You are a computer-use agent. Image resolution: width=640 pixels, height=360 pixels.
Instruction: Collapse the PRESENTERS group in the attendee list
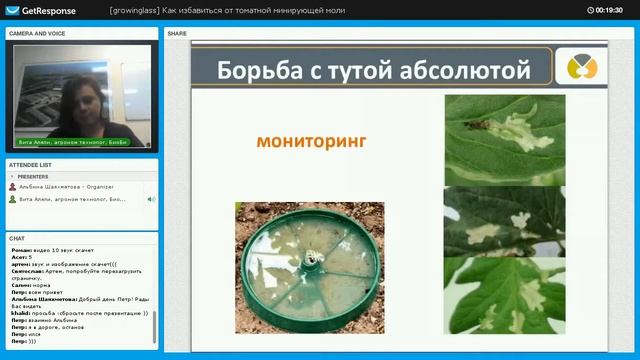[x=12, y=177]
